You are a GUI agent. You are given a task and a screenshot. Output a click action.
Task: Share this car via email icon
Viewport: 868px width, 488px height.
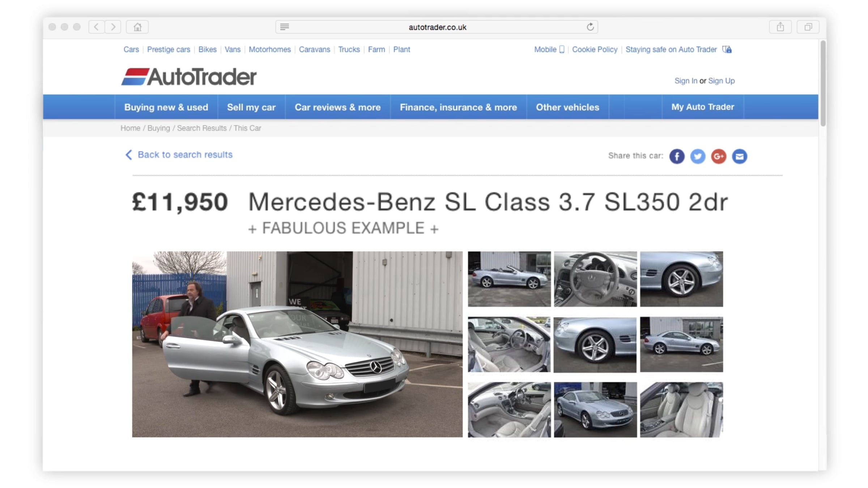[x=740, y=156]
